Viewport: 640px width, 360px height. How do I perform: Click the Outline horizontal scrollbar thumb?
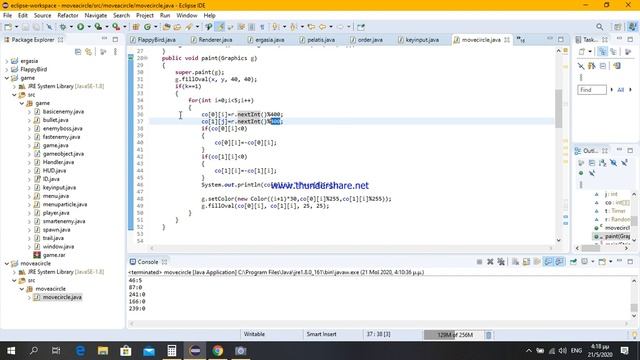point(590,248)
